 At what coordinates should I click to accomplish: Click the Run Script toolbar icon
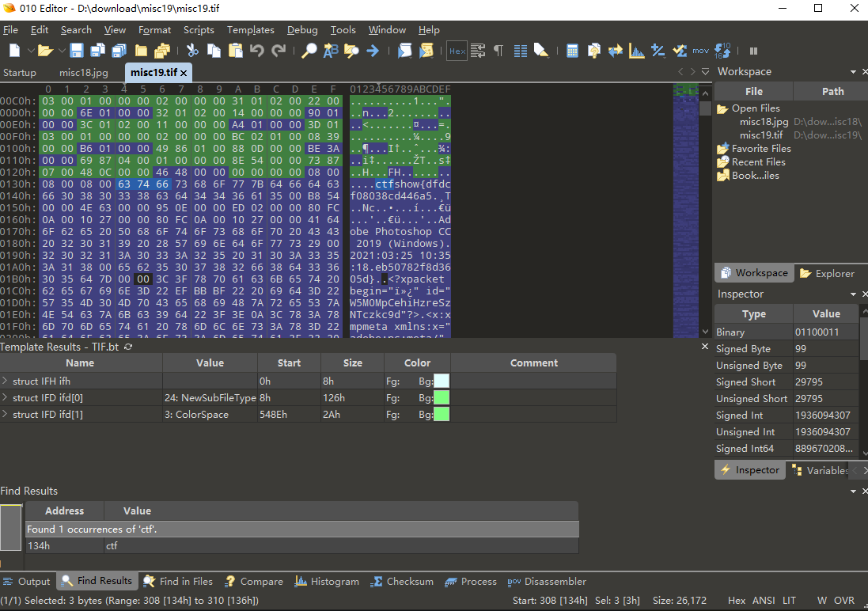coord(405,51)
